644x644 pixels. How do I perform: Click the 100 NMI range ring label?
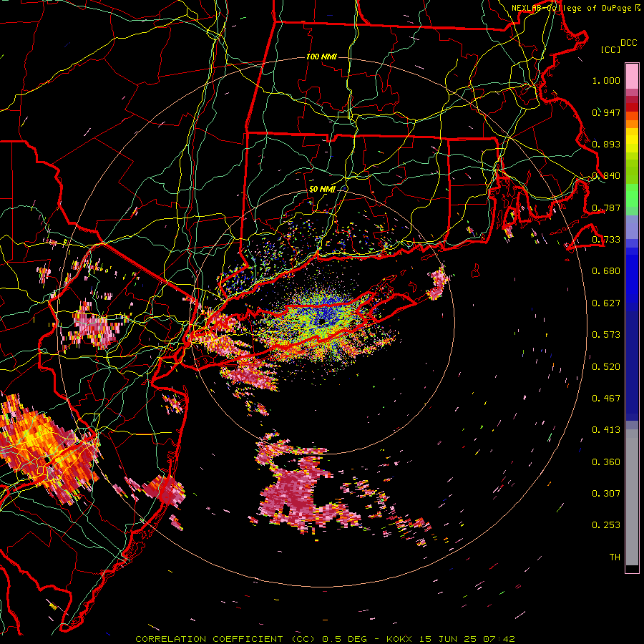pos(321,57)
